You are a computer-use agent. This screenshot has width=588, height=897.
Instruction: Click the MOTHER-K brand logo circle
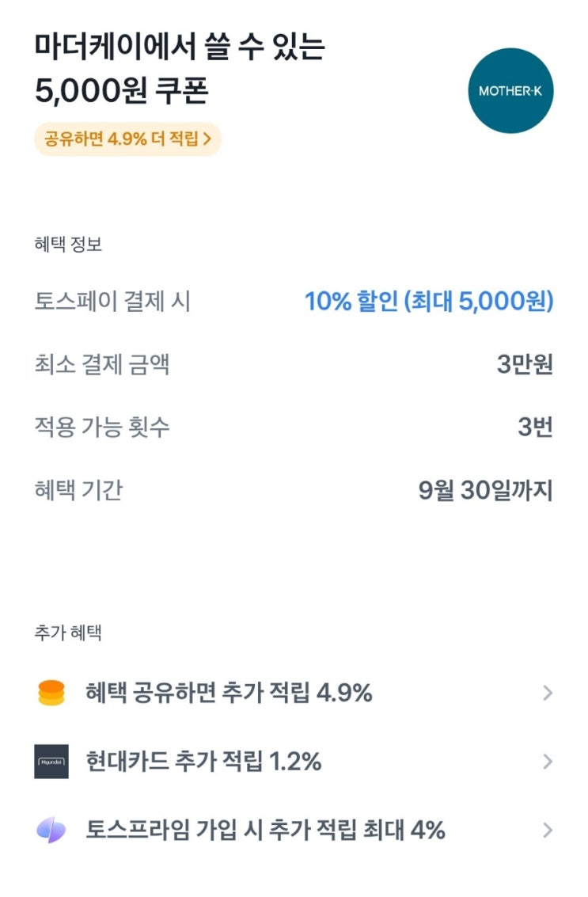pyautogui.click(x=510, y=91)
